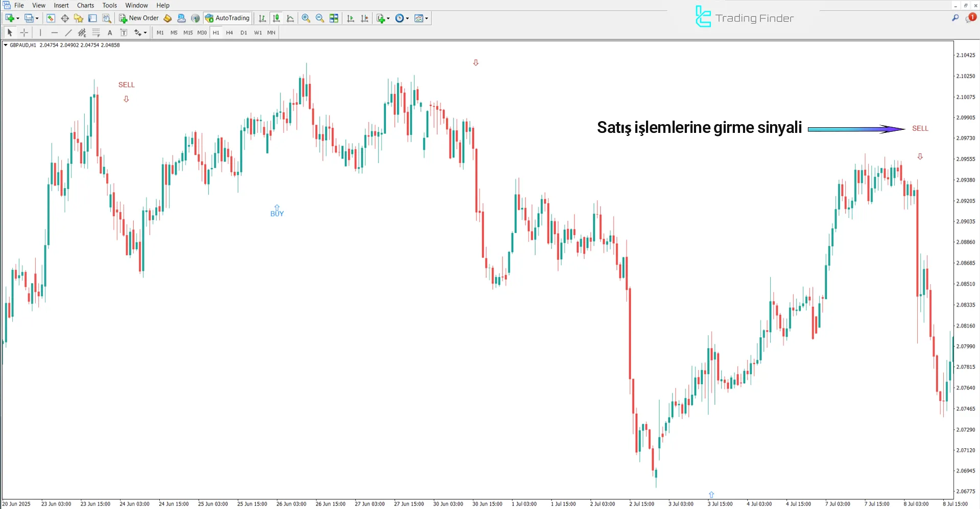
Task: Click the Zoom Out magnifier icon
Action: click(x=320, y=18)
